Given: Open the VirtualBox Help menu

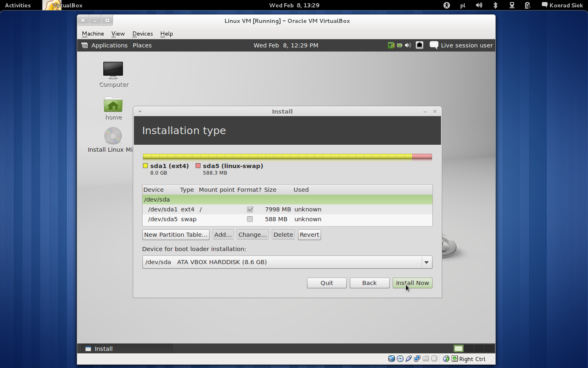Looking at the screenshot, I should (167, 34).
